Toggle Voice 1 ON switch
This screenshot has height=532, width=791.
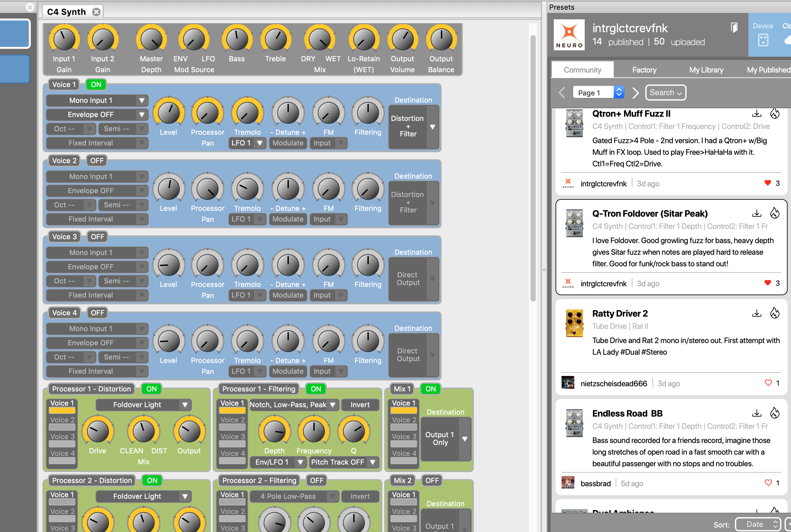[96, 84]
